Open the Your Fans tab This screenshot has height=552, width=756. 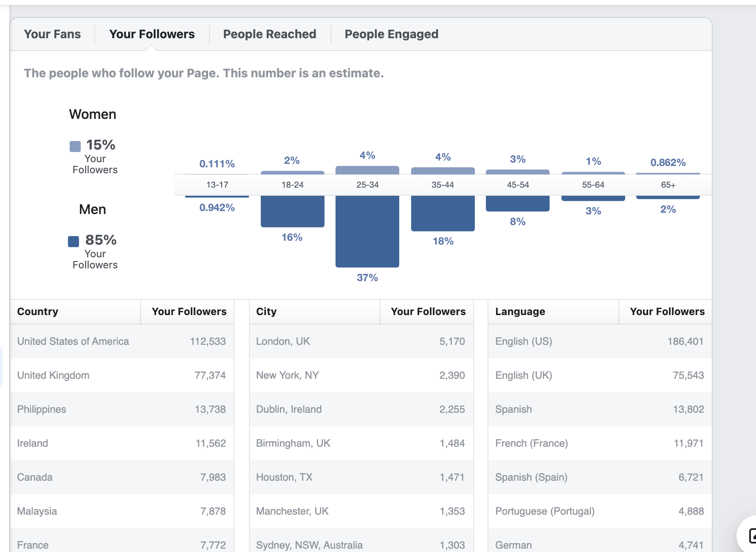click(x=52, y=34)
